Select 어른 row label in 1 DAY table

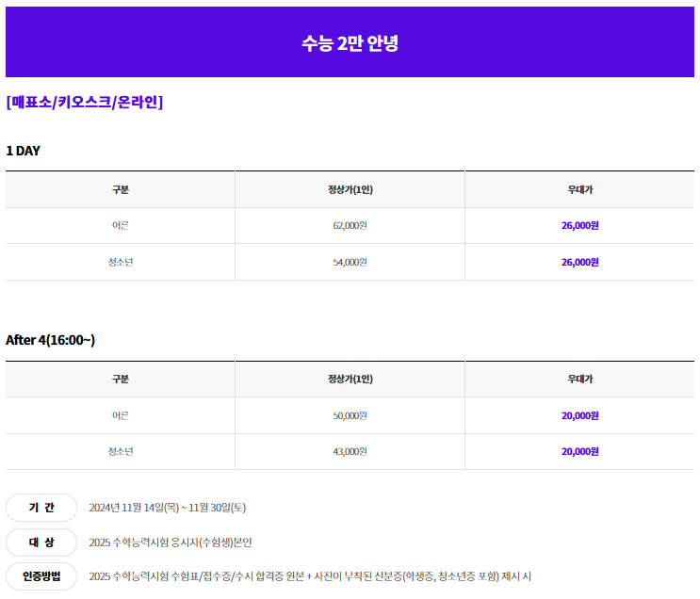click(120, 225)
